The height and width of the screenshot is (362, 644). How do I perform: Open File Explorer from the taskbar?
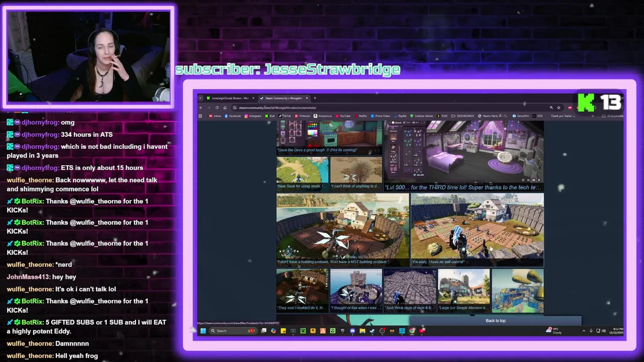(x=362, y=331)
